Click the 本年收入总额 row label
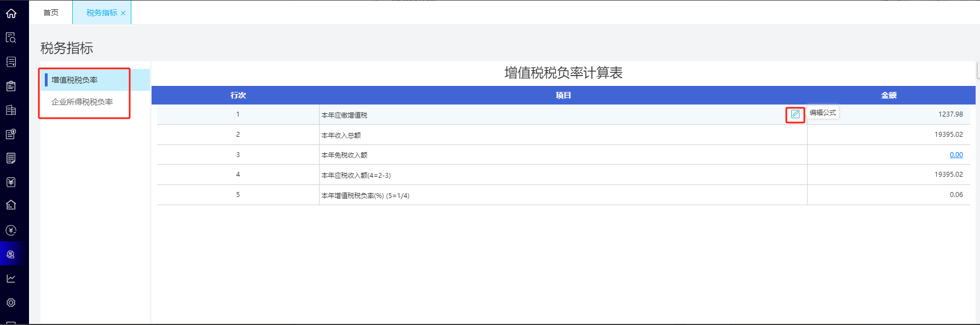Screen dimensions: 980x325 click(x=341, y=135)
